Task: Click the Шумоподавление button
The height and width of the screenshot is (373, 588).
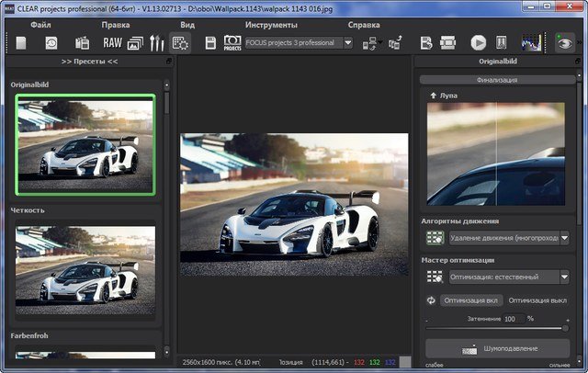Action: pyautogui.click(x=496, y=349)
